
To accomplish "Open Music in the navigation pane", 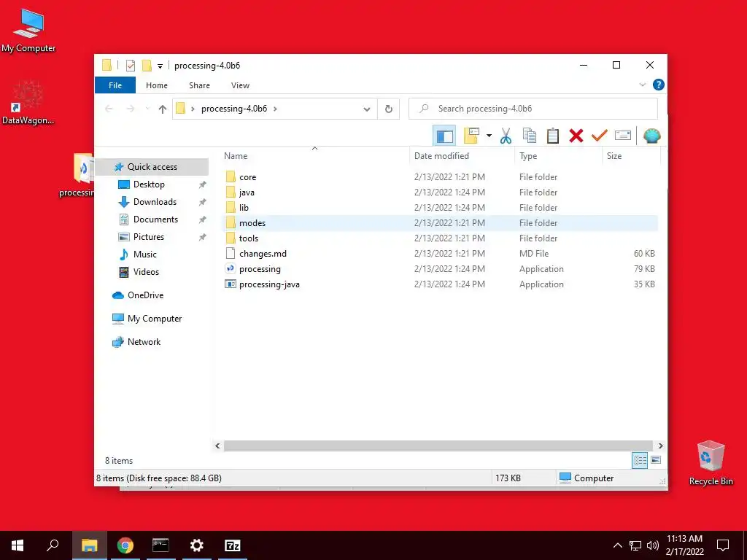I will pyautogui.click(x=145, y=254).
